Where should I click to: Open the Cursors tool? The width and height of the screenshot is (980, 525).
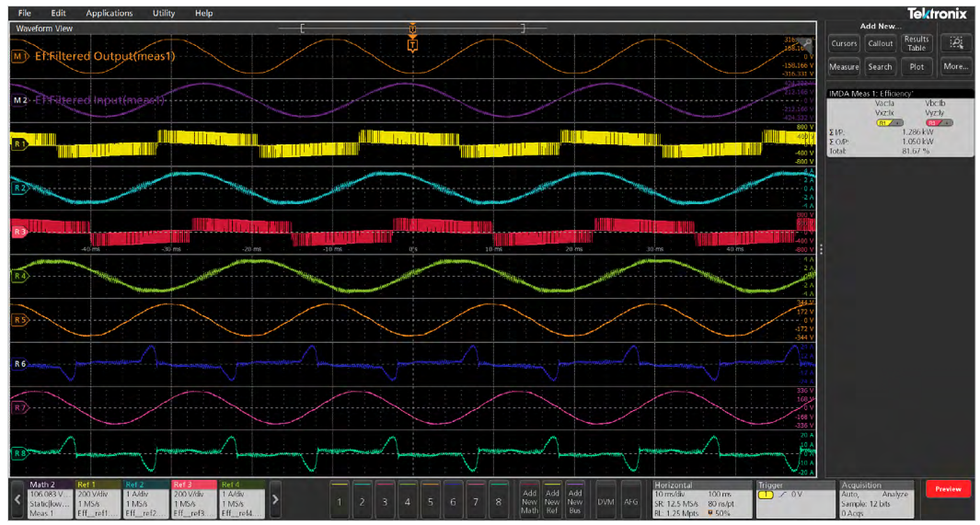click(x=843, y=43)
